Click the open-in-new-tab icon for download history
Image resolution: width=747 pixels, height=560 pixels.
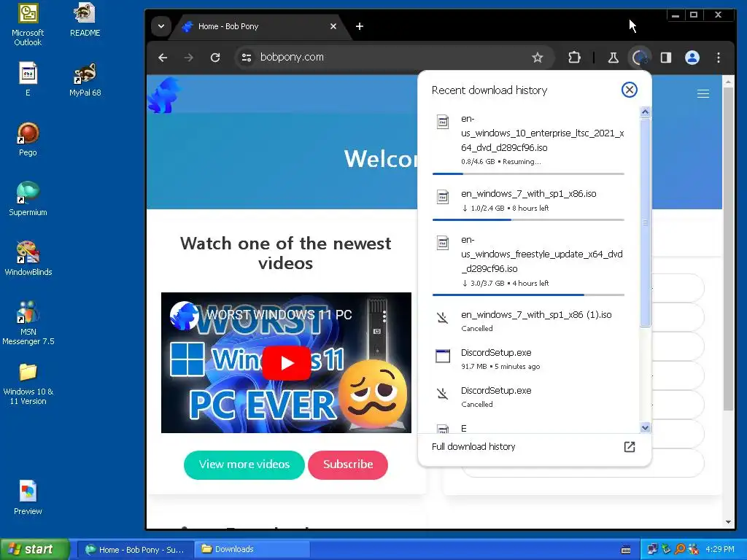coord(630,447)
